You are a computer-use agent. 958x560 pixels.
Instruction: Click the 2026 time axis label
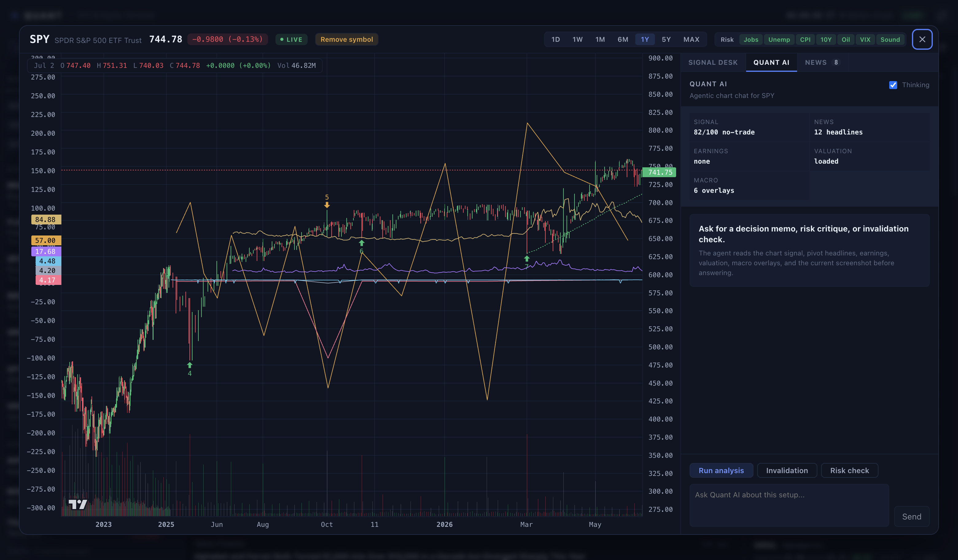point(444,524)
